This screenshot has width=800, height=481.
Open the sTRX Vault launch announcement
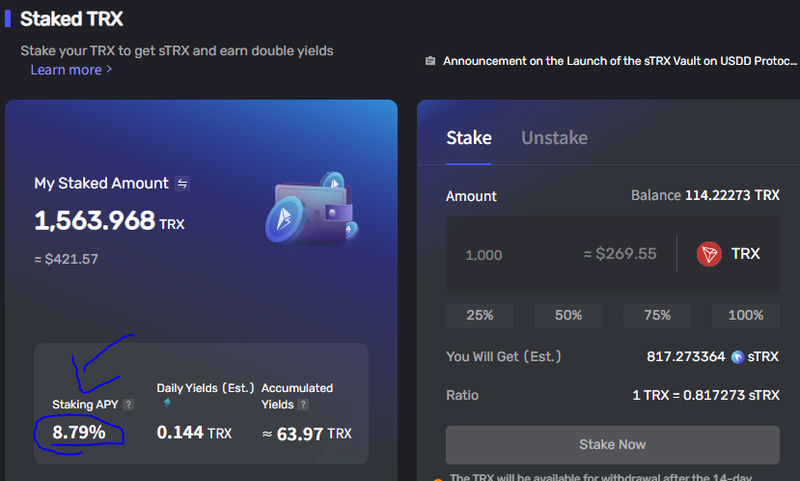coord(619,61)
